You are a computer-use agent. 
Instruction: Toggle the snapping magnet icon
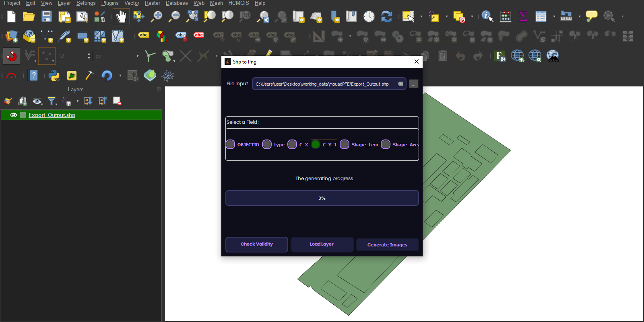click(12, 56)
